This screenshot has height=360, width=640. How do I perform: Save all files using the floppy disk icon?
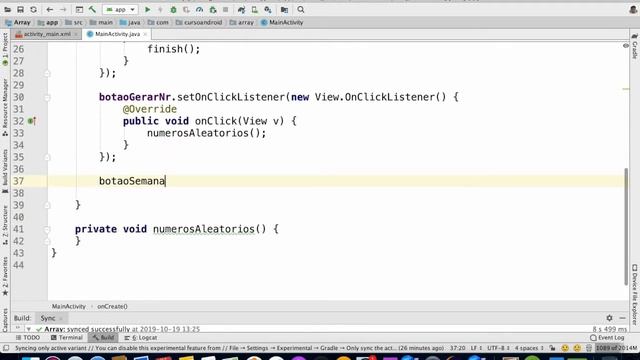[20, 9]
